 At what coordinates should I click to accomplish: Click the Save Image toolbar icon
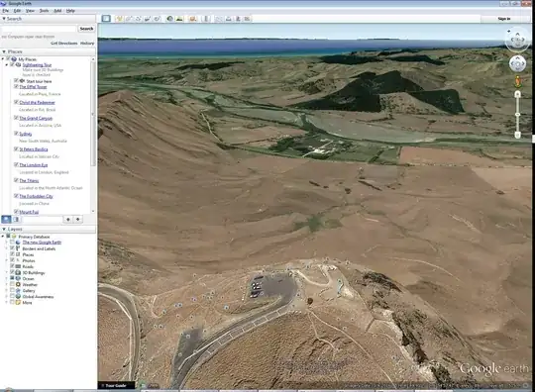(x=238, y=19)
